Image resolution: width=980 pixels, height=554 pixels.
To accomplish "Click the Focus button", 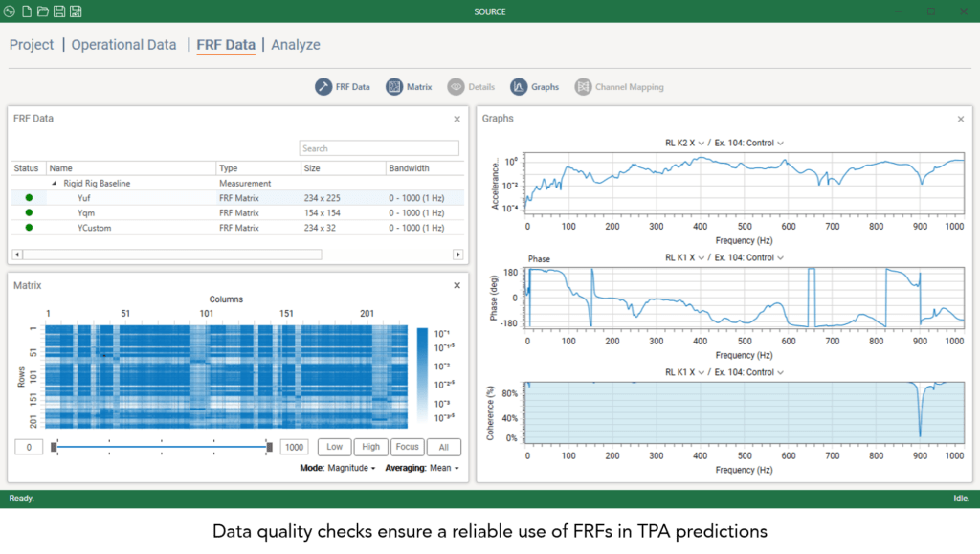I will coord(407,447).
